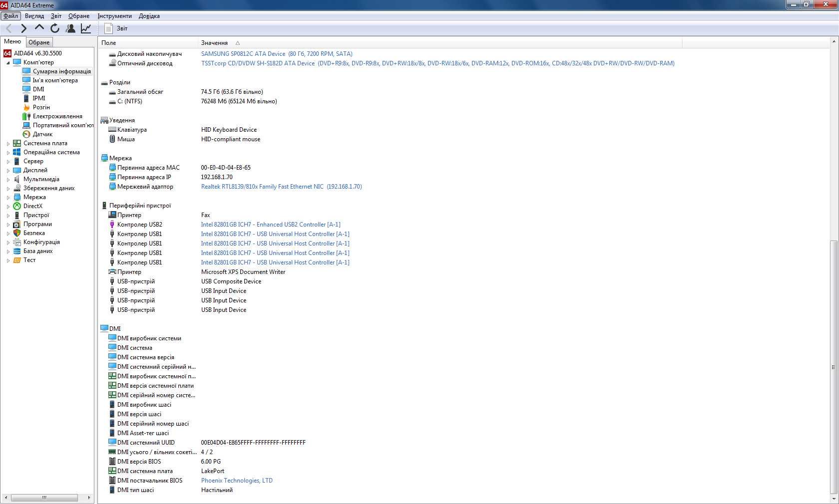Click the LakePort DMI system board value

tap(213, 471)
